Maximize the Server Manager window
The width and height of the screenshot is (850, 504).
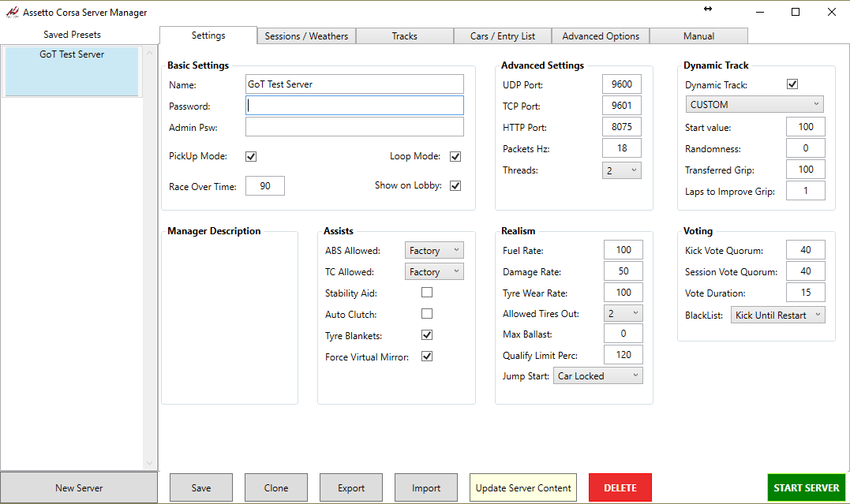pos(796,12)
